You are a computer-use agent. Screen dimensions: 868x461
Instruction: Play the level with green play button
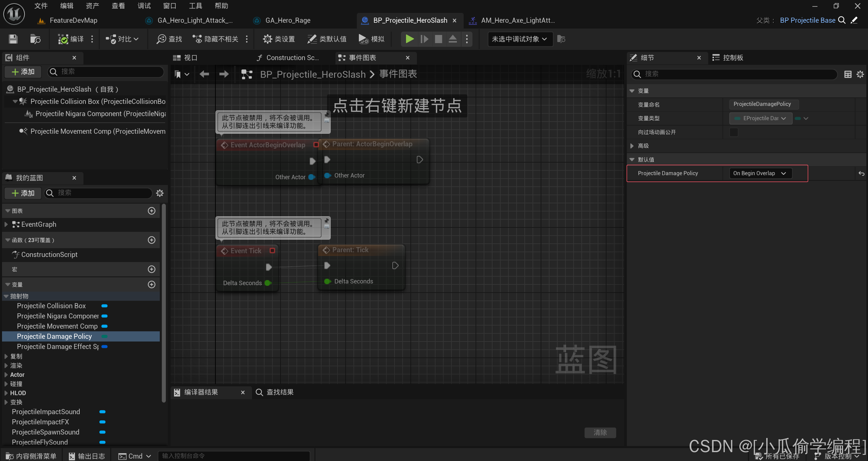point(409,39)
